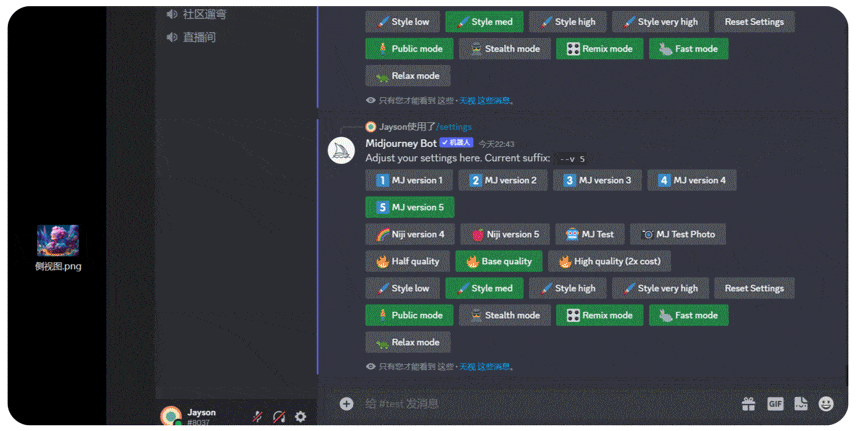Focus the #test message input field

[x=546, y=404]
